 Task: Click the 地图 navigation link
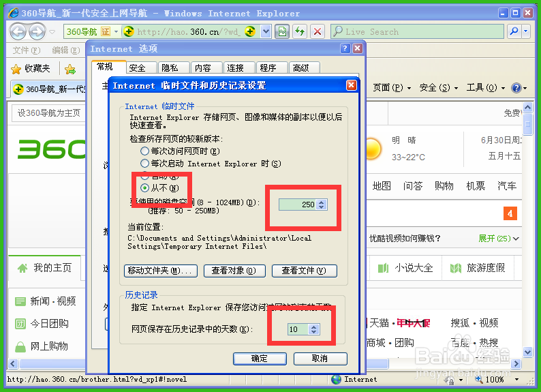point(382,186)
